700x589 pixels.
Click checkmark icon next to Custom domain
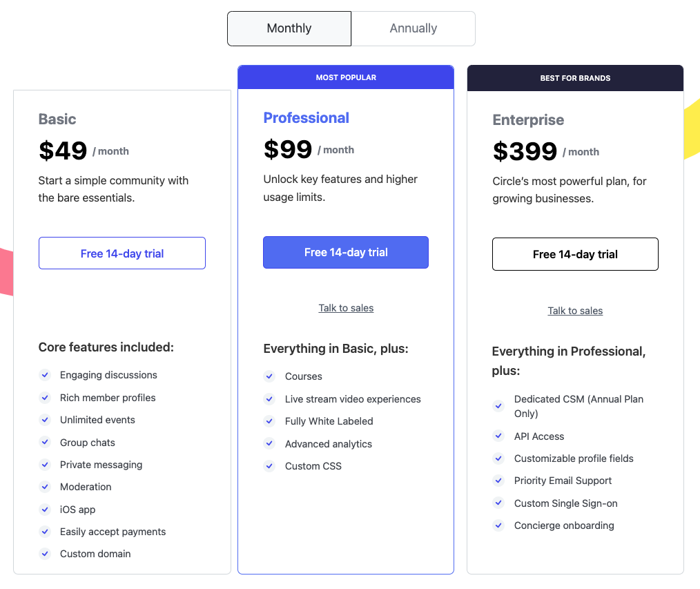[x=45, y=554]
